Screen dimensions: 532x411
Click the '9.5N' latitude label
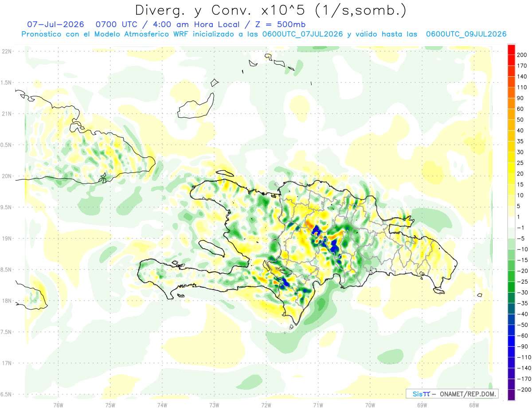click(x=6, y=207)
